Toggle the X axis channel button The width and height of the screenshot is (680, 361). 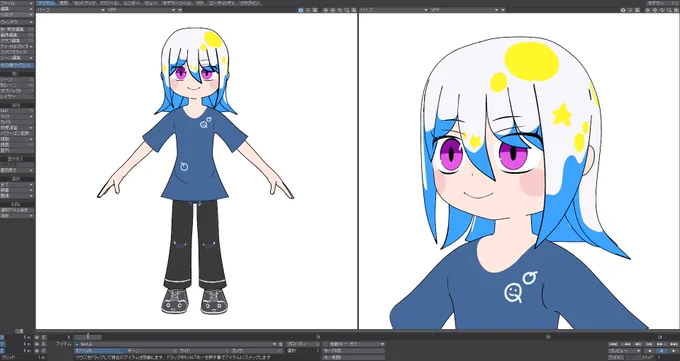[3, 337]
